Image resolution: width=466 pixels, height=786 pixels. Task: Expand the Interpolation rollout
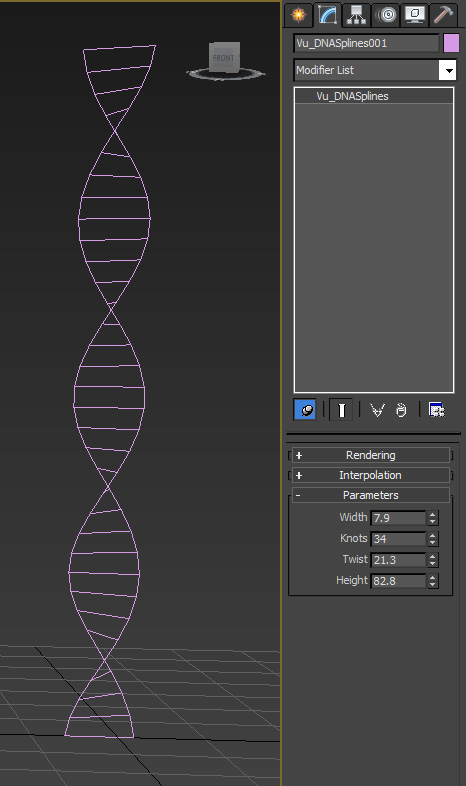click(x=370, y=475)
